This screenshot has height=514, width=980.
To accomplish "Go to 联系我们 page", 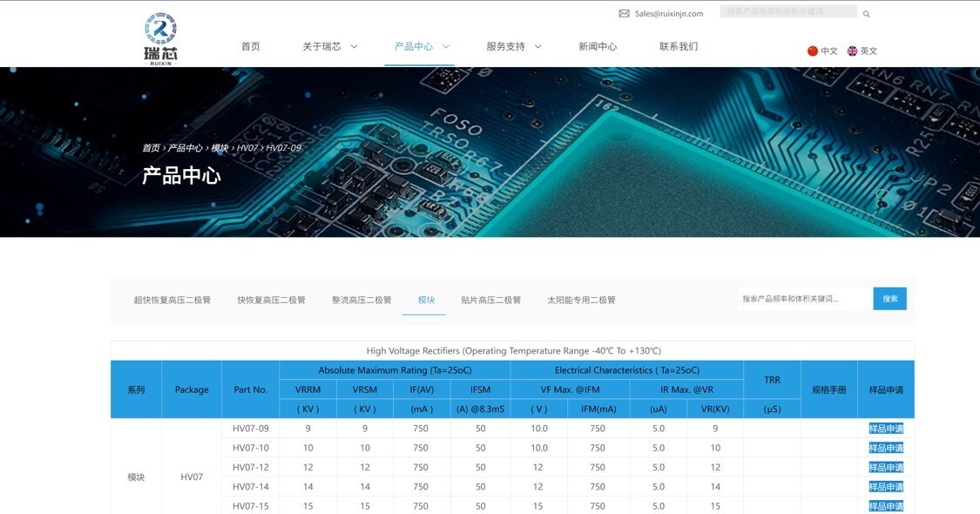I will (x=679, y=47).
